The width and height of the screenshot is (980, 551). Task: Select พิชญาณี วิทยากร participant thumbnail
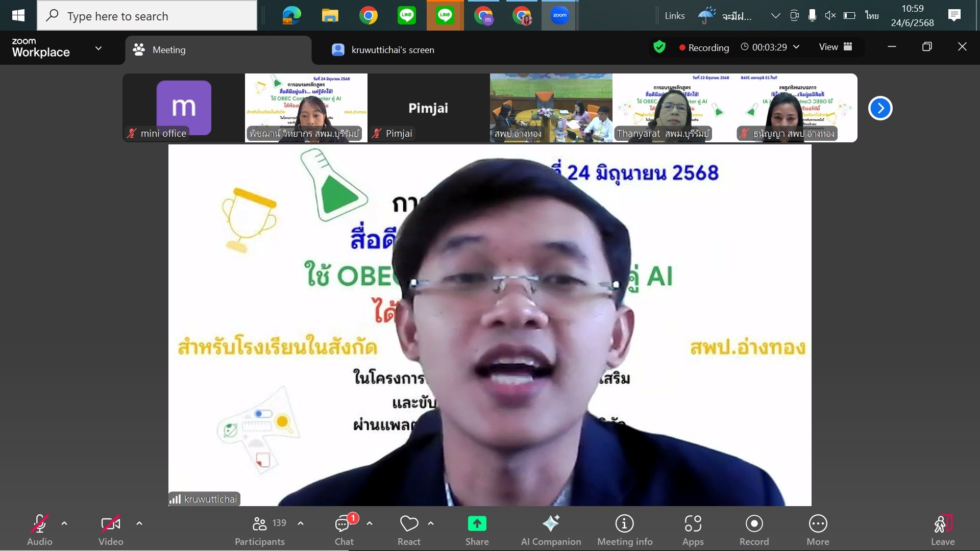[x=306, y=108]
